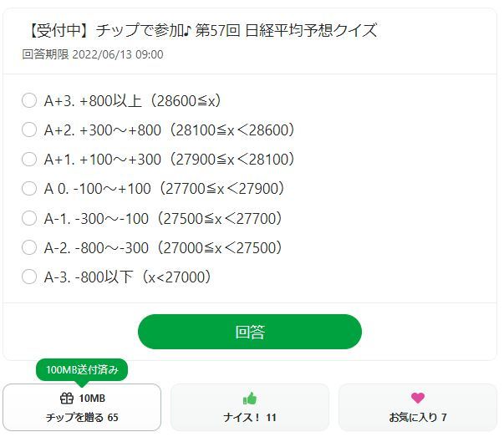
Task: Select radio option A+3 +800以上
Action: [x=29, y=101]
